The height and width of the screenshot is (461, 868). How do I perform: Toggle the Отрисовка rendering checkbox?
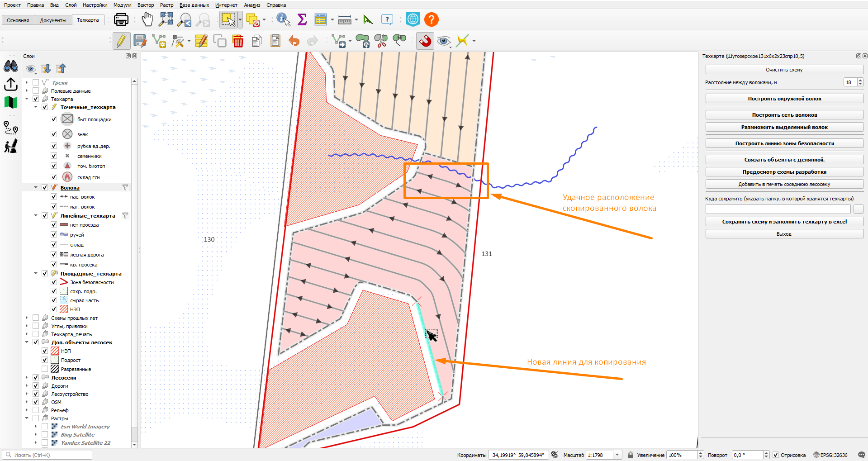click(x=776, y=455)
